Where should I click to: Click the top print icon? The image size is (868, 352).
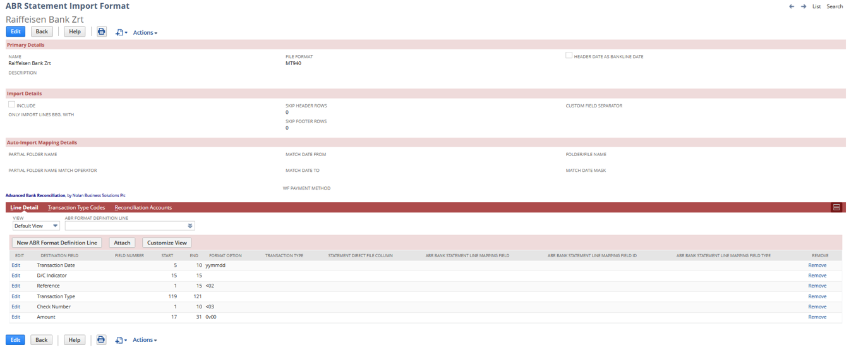(x=102, y=32)
